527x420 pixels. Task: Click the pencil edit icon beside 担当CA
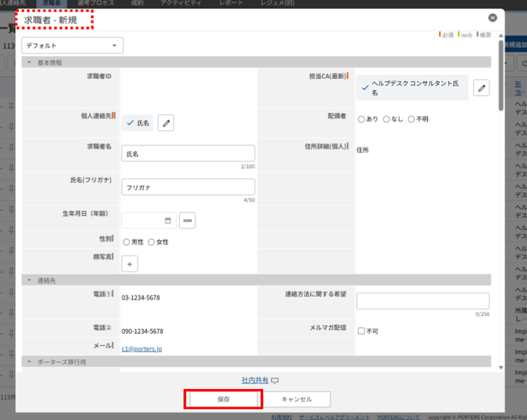click(x=481, y=88)
